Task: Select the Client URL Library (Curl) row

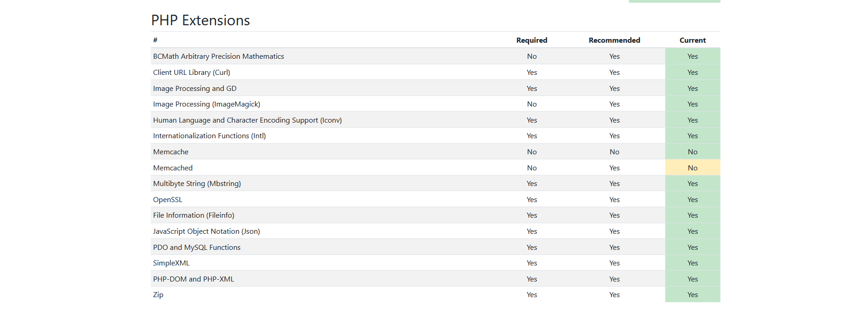Action: (x=192, y=73)
